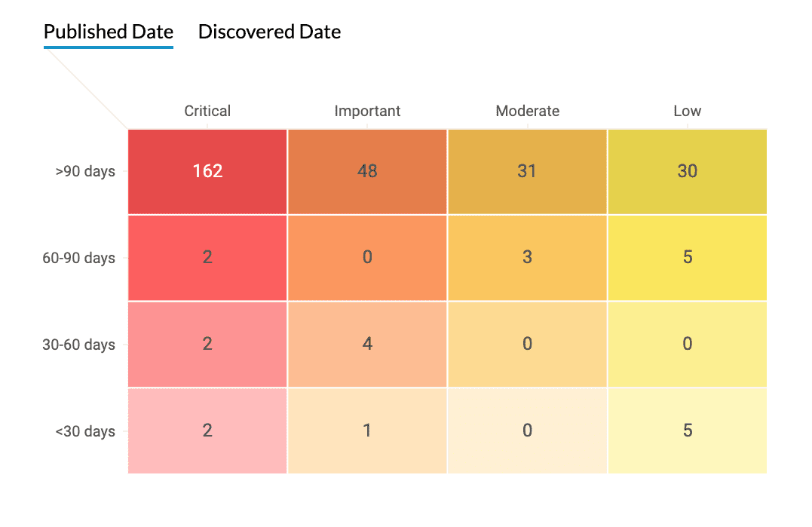812x527 pixels.
Task: Open the Discovered Date tab
Action: click(269, 32)
